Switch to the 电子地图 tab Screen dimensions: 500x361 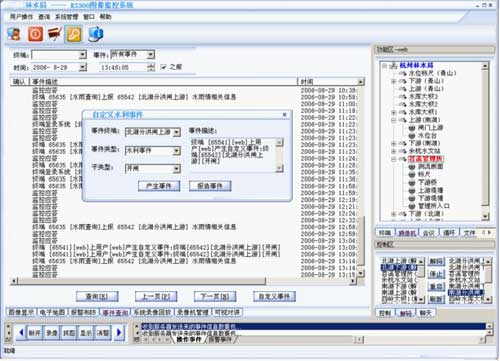click(52, 312)
